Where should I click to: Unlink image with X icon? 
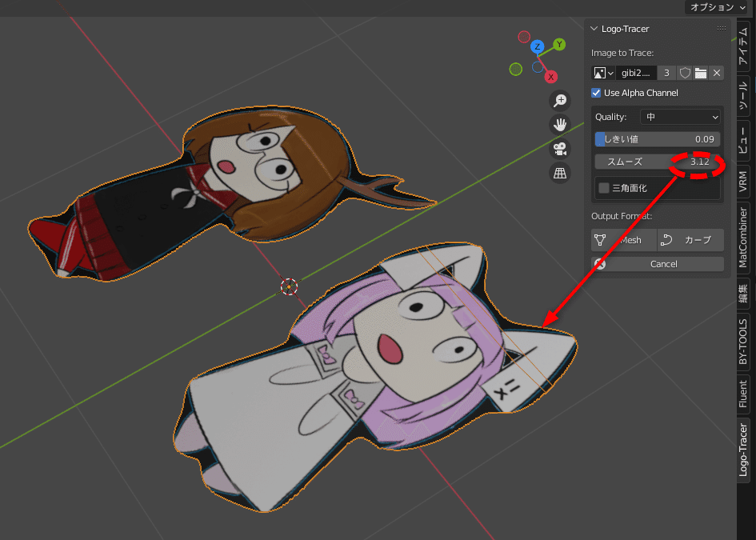(x=717, y=73)
